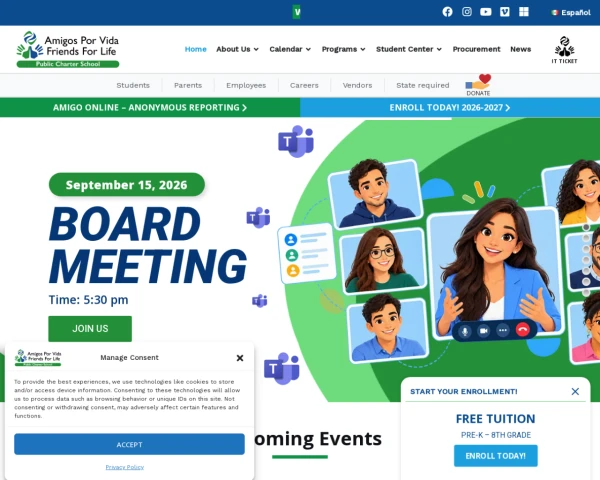This screenshot has height=480, width=600.
Task: Open Amigo Online Anonymous Reporting banner
Action: click(150, 108)
